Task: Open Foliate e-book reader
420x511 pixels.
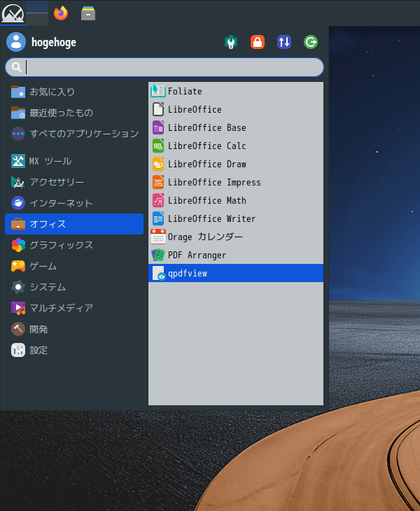Action: click(x=184, y=91)
